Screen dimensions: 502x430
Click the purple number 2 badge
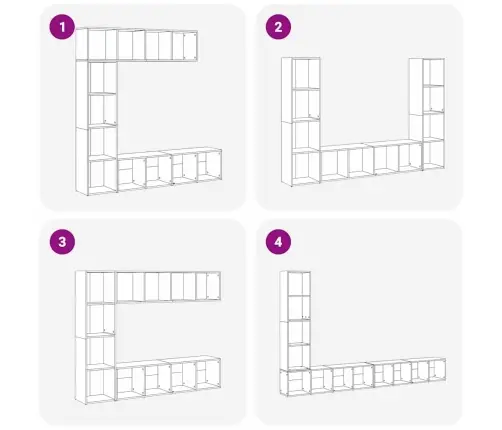coord(278,27)
